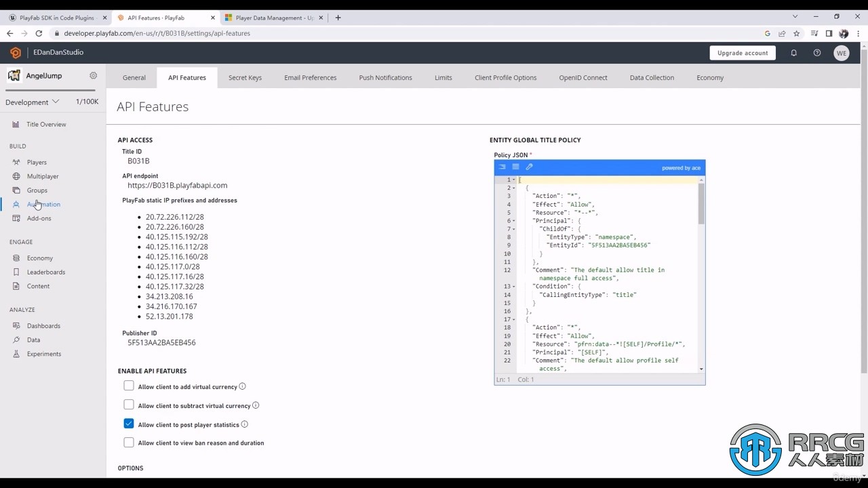Click the AngelJump game thumbnail icon

click(14, 75)
